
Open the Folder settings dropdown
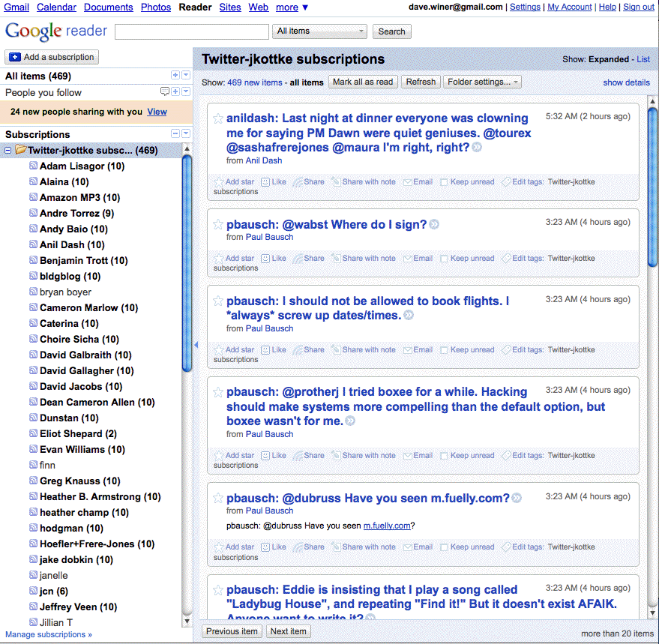click(482, 82)
